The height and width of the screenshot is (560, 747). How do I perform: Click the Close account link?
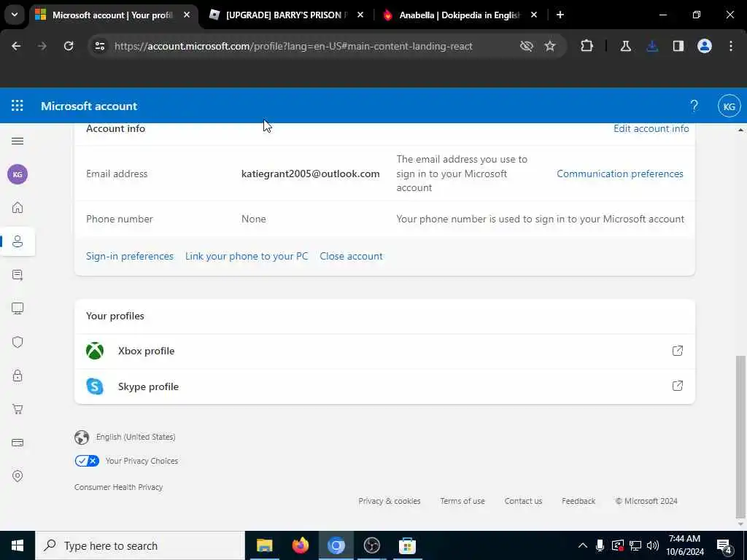click(351, 256)
